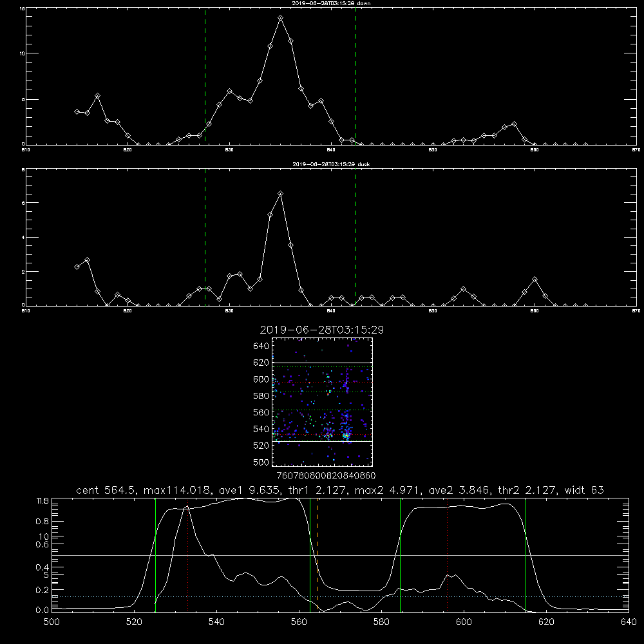Click the '640' x-axis label of bottom plot
This screenshot has width=644, height=644.
coord(629,622)
